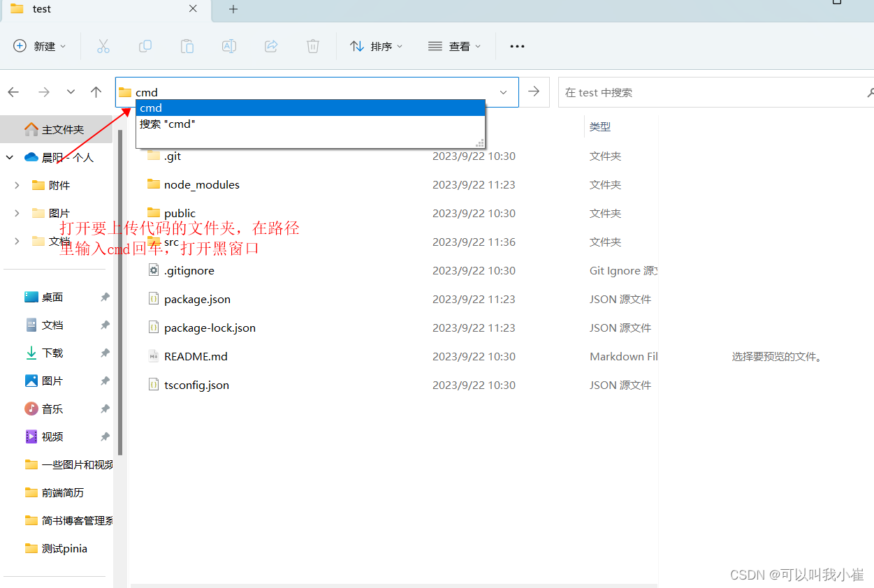This screenshot has height=588, width=874.
Task: Expand the 附件 folder in sidebar
Action: click(x=17, y=185)
